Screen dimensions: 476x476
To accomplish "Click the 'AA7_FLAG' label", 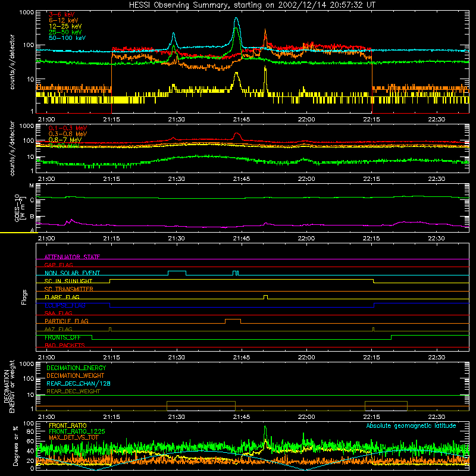I will [58, 329].
